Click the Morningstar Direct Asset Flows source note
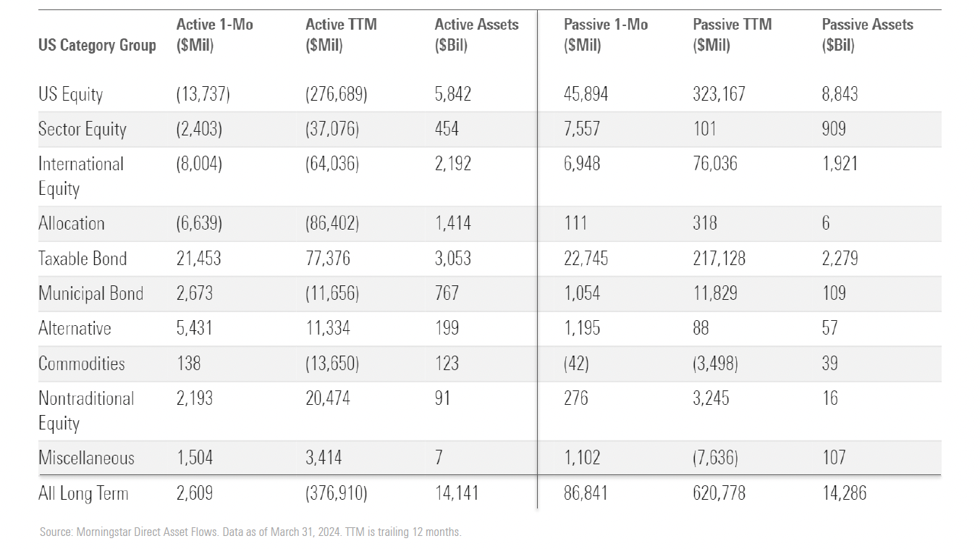980x549 pixels. coord(250,532)
